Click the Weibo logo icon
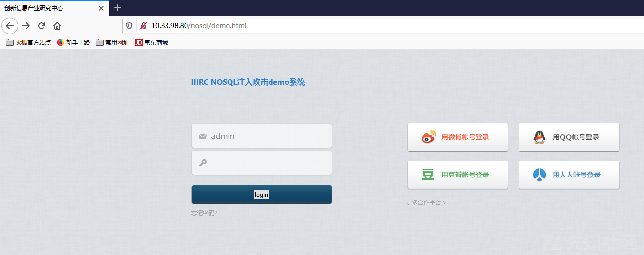 [x=428, y=137]
